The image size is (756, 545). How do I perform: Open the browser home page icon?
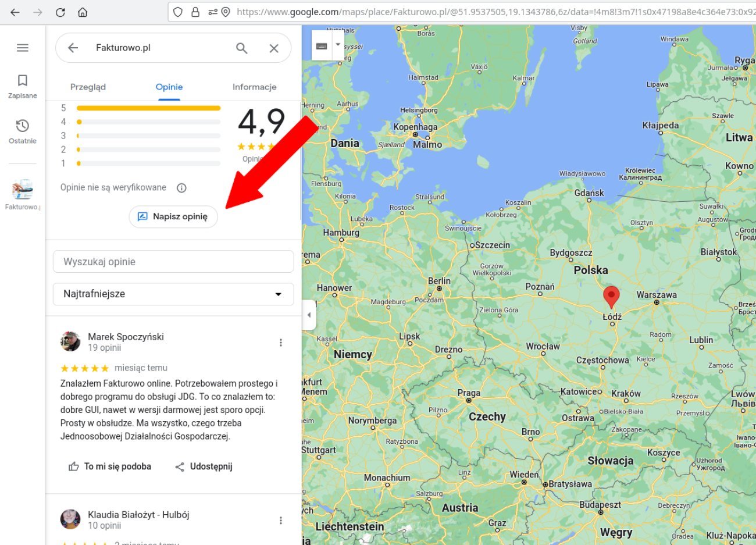pyautogui.click(x=83, y=12)
